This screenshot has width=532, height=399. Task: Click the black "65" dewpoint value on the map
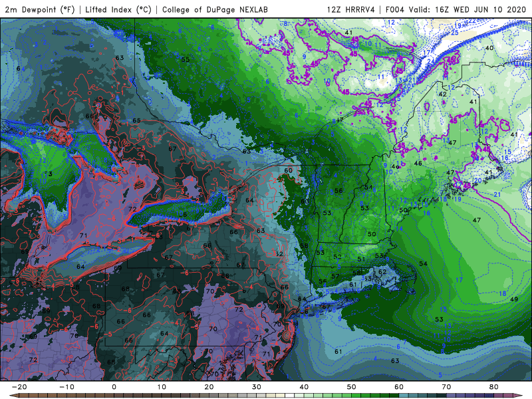[x=136, y=120]
